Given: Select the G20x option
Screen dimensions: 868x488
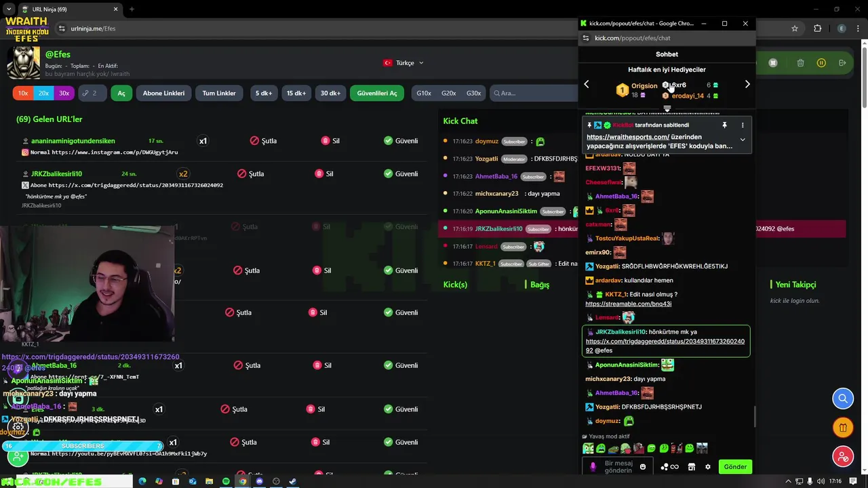Looking at the screenshot, I should 449,93.
